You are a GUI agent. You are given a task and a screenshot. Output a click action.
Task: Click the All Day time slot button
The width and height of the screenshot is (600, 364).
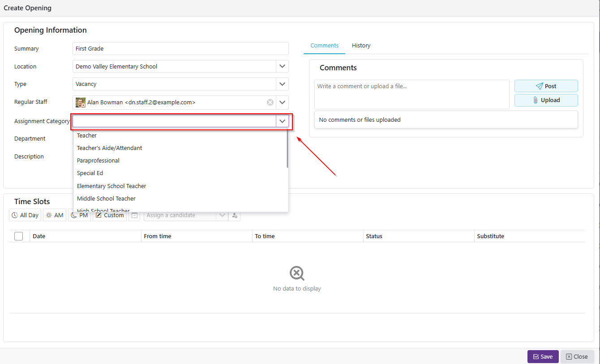click(x=25, y=215)
